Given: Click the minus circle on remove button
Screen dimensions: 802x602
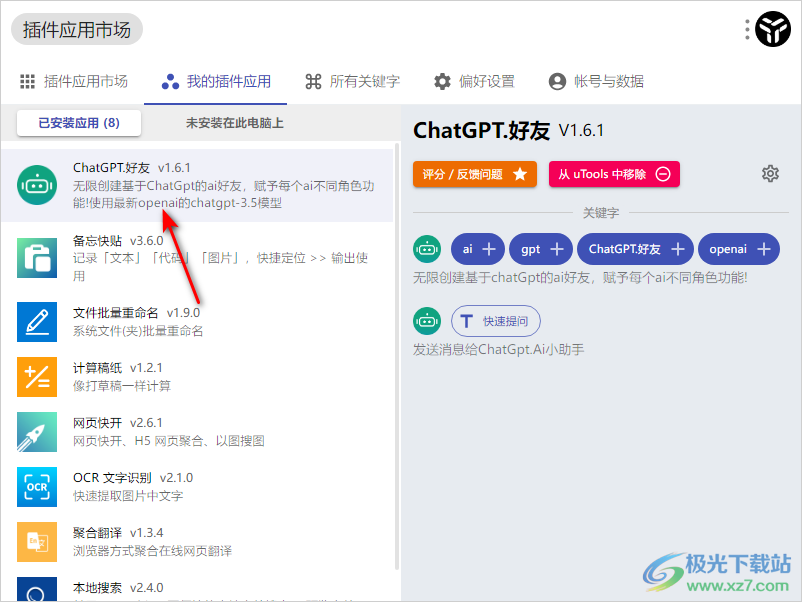Looking at the screenshot, I should pos(663,174).
